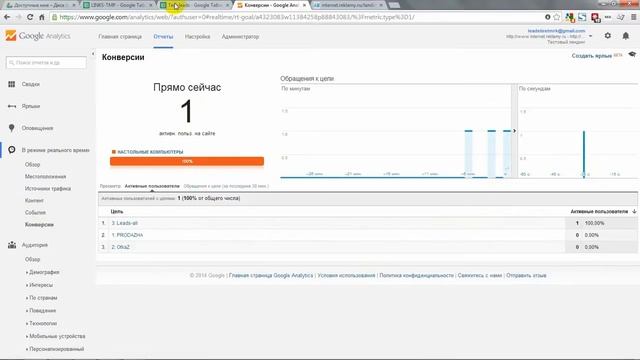This screenshot has height=360, width=640.
Task: Click the Цель column header
Action: 117,211
